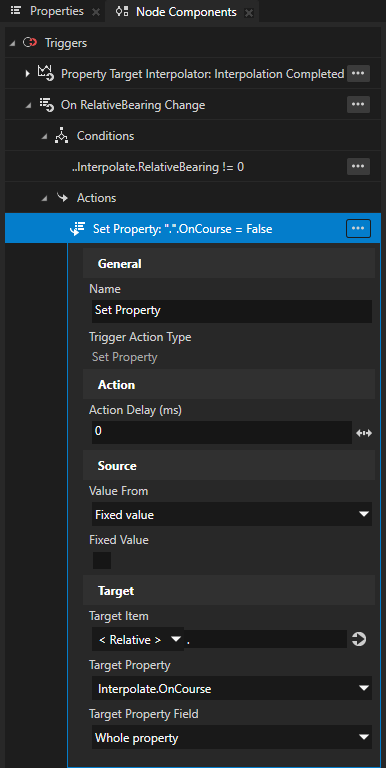
Task: Click the Fixed Value label
Action: pos(119,540)
